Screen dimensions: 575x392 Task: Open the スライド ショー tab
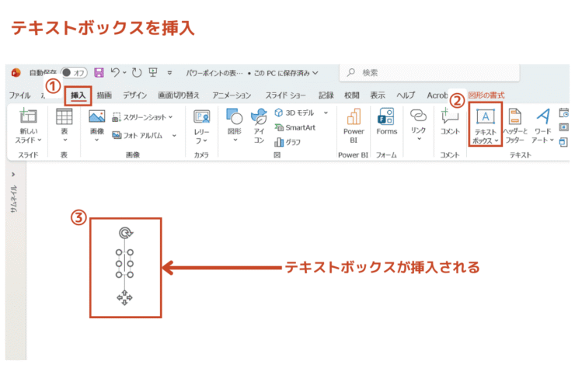(286, 95)
